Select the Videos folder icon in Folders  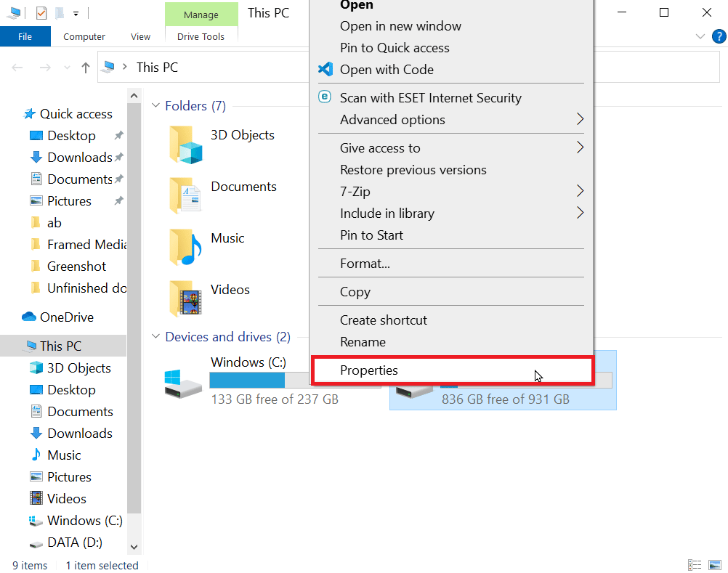pyautogui.click(x=185, y=298)
